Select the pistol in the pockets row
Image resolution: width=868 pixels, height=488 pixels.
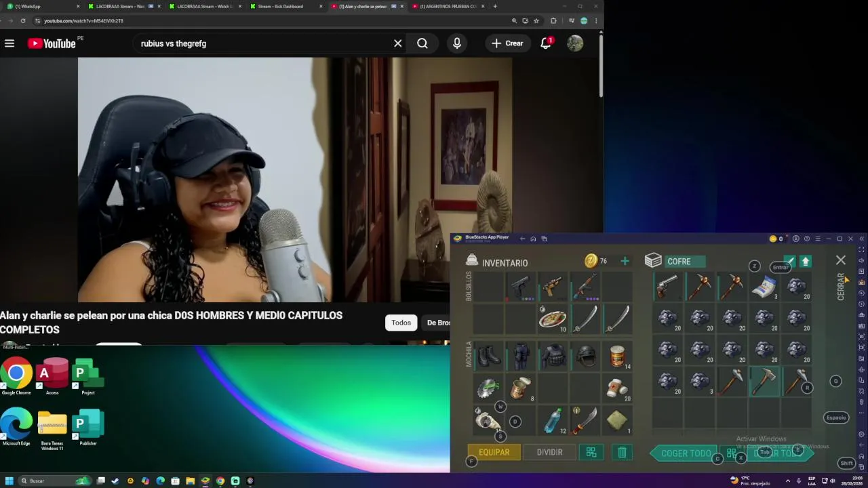coord(521,287)
